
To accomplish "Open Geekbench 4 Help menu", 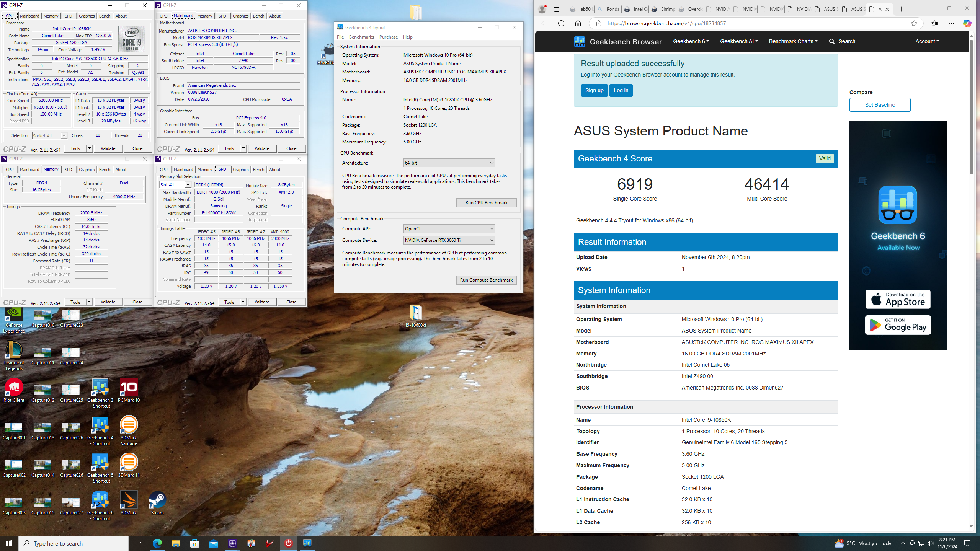I will pyautogui.click(x=408, y=37).
